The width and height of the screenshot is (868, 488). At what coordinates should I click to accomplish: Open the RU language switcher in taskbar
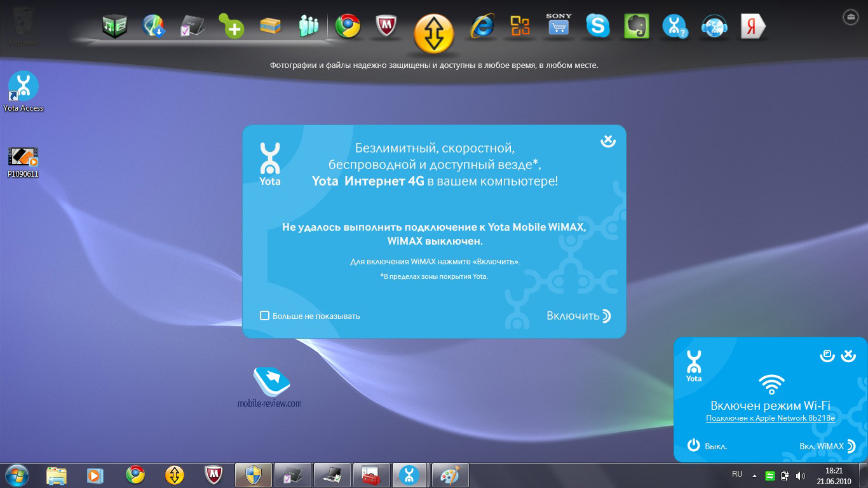click(x=737, y=474)
